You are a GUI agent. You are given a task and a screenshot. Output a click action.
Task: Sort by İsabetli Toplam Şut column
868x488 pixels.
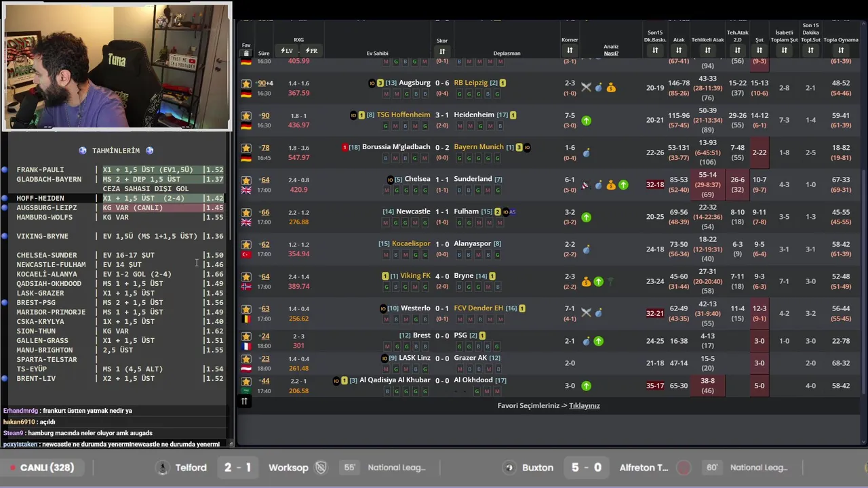pos(784,50)
